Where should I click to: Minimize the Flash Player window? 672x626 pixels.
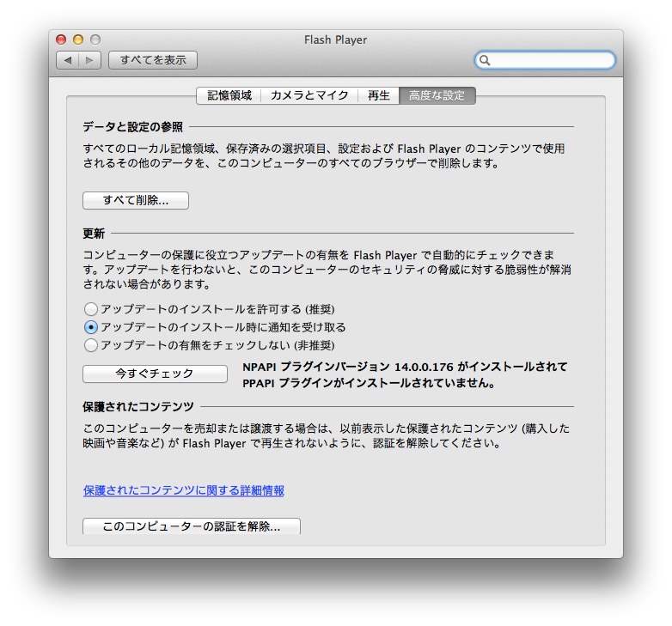(78, 40)
